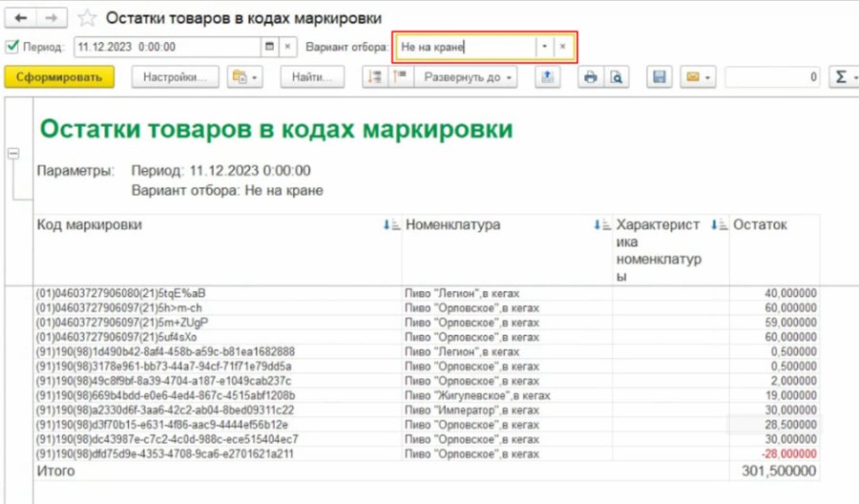The width and height of the screenshot is (859, 504).
Task: Click the send/upload report icon
Action: click(x=547, y=77)
